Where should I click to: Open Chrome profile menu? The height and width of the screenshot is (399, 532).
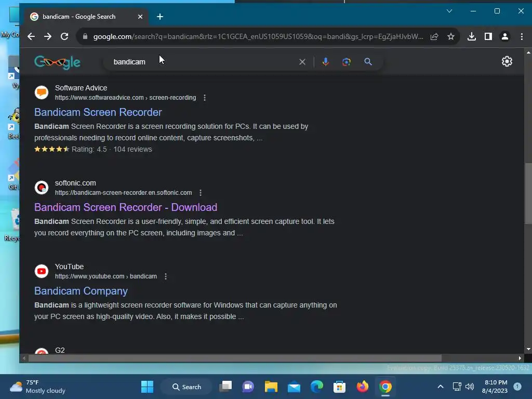click(x=505, y=37)
